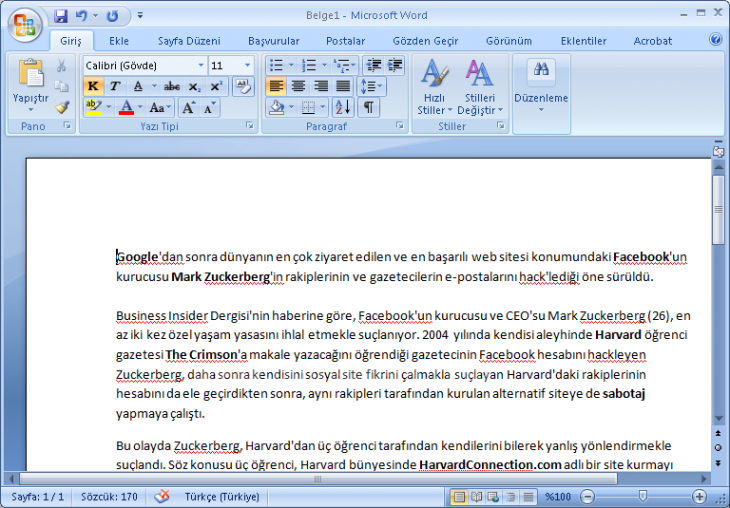Clear formatting with the eraser icon

pos(243,87)
